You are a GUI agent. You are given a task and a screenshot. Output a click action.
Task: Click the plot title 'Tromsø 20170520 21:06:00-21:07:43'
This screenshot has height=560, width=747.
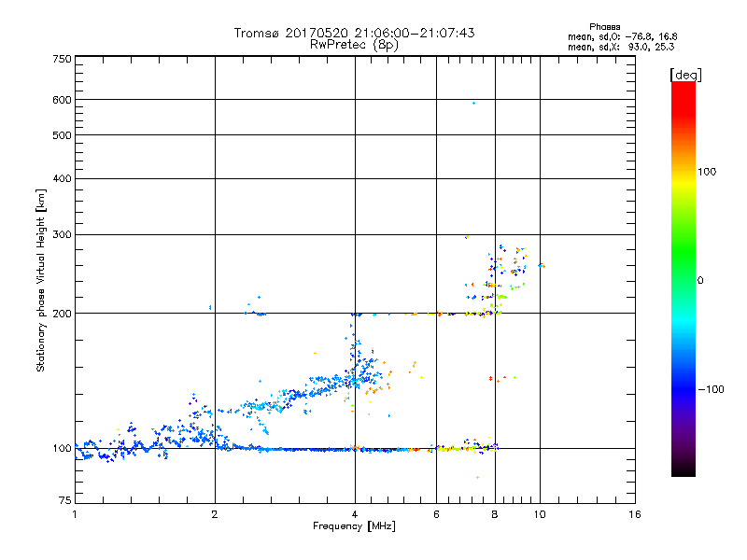[354, 33]
